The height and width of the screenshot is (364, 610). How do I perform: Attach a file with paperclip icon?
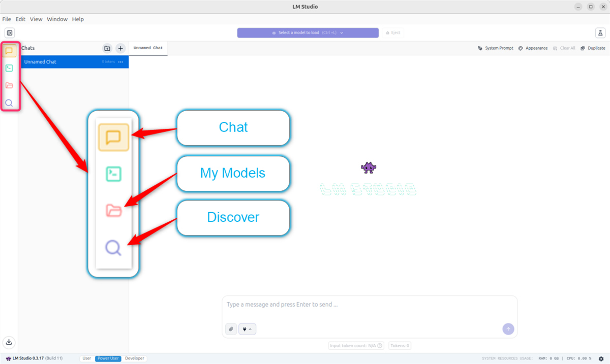pos(231,329)
